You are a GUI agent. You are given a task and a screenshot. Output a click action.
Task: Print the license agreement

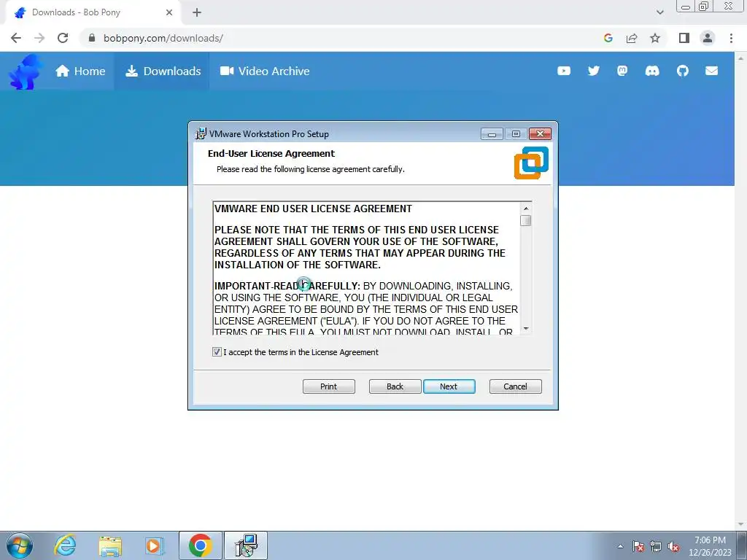click(329, 386)
